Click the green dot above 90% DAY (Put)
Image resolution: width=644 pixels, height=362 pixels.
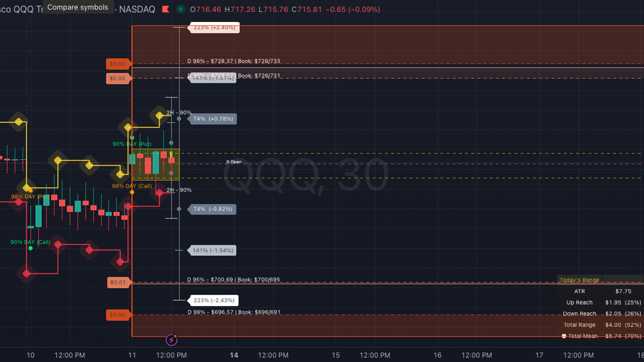[x=132, y=138]
